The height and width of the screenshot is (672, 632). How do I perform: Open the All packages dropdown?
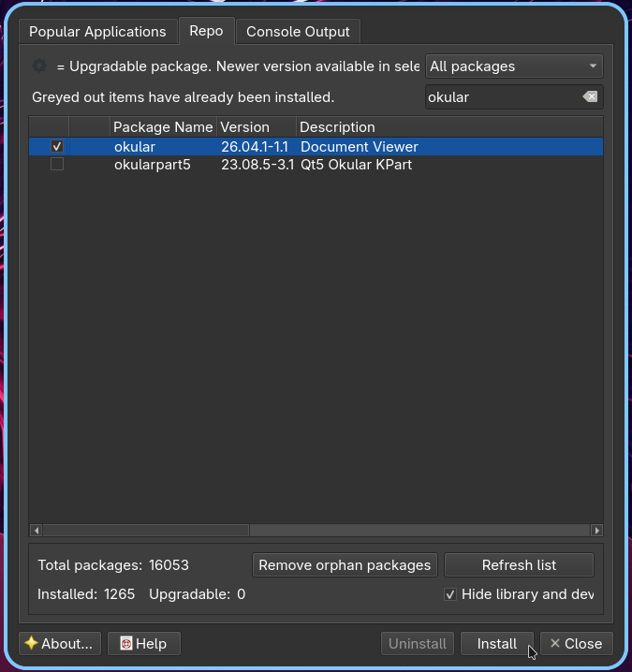click(514, 66)
